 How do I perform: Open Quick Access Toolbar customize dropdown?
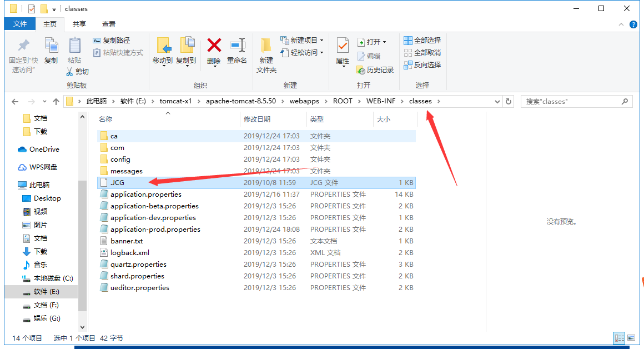click(54, 9)
